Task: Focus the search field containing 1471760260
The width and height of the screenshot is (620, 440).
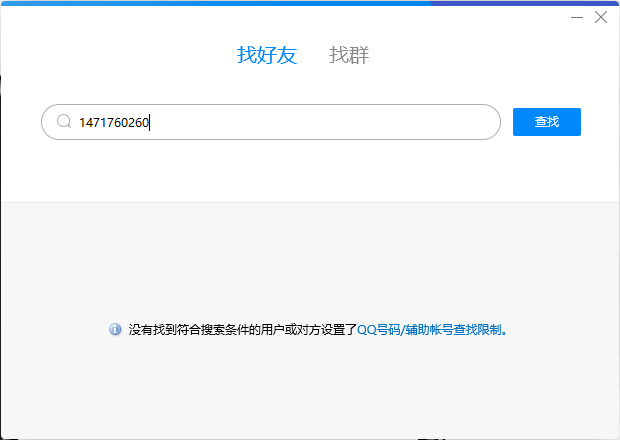Action: click(x=271, y=122)
